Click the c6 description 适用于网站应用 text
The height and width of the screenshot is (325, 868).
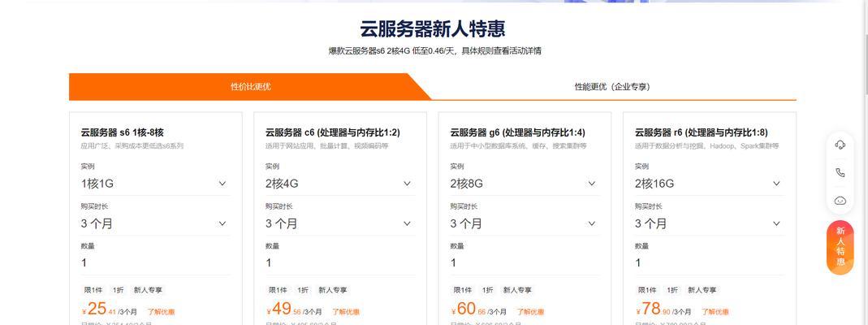(x=327, y=146)
